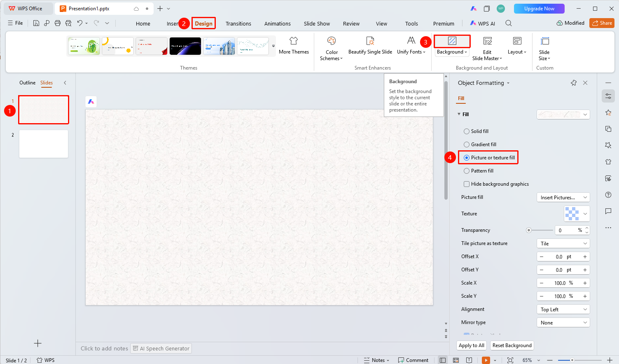Click the Print icon in quick toolbar

coord(58,23)
